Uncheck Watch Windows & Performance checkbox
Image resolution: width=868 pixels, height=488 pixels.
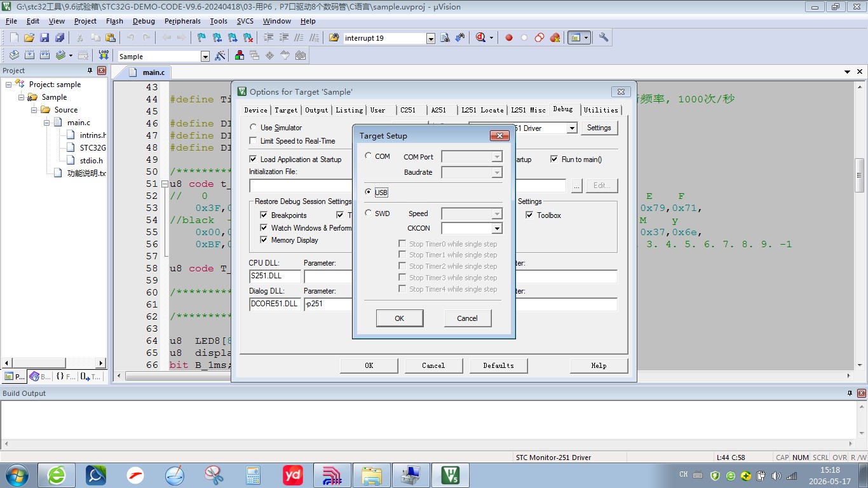point(264,228)
